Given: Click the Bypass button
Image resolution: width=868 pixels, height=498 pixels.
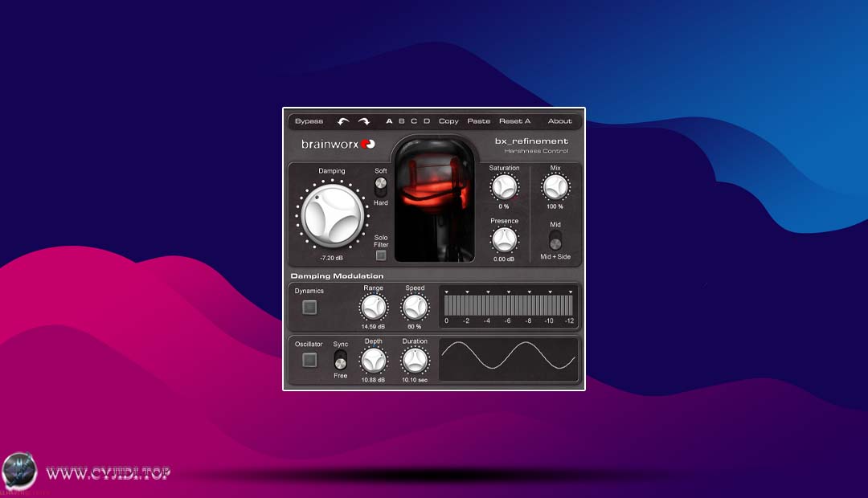Looking at the screenshot, I should [x=309, y=121].
